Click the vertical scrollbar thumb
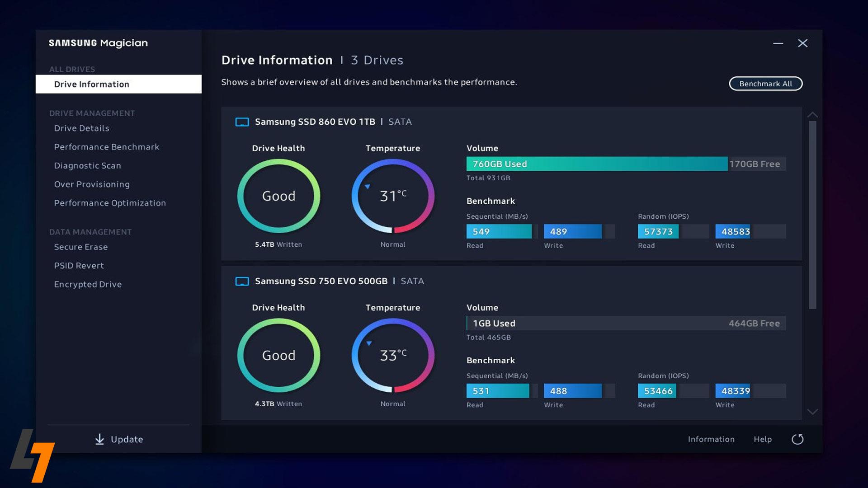 812,215
